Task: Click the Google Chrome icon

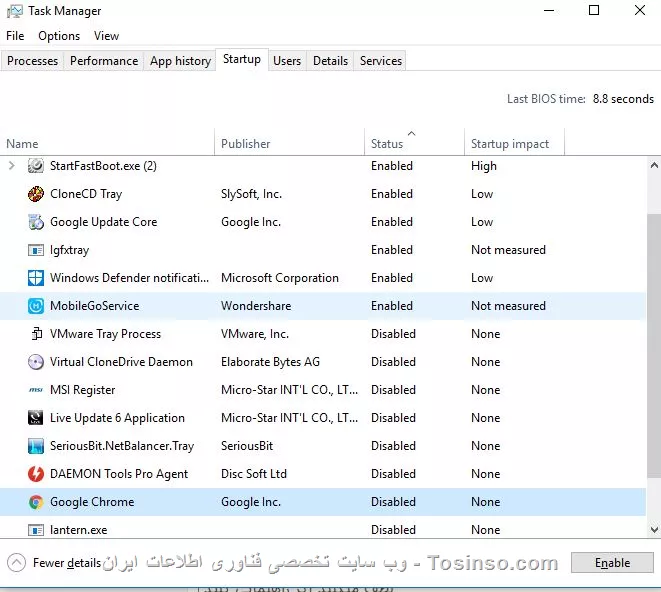Action: (36, 502)
